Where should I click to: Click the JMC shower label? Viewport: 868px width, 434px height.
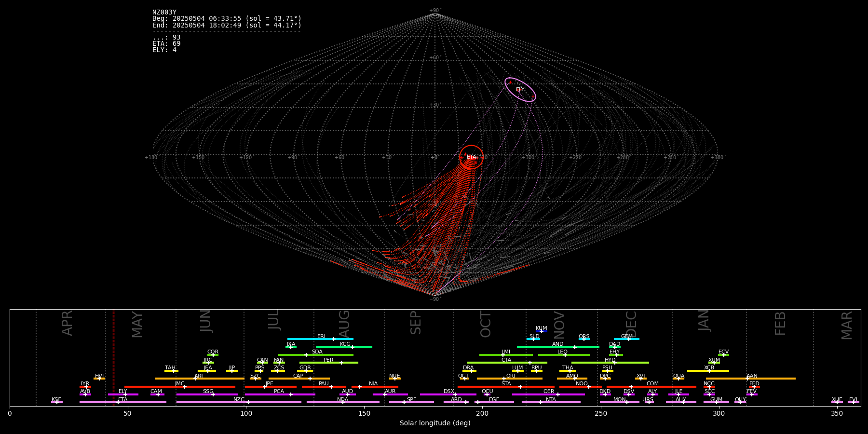(179, 384)
